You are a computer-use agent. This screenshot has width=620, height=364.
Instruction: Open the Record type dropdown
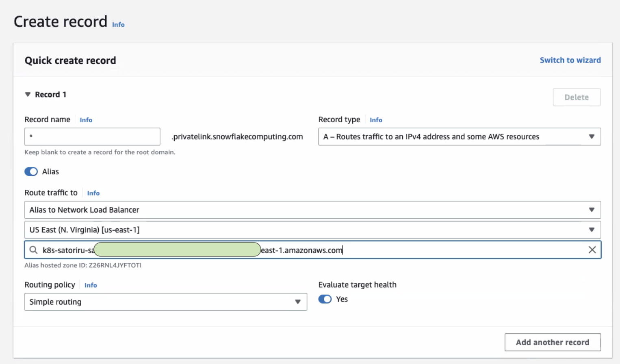(x=460, y=136)
